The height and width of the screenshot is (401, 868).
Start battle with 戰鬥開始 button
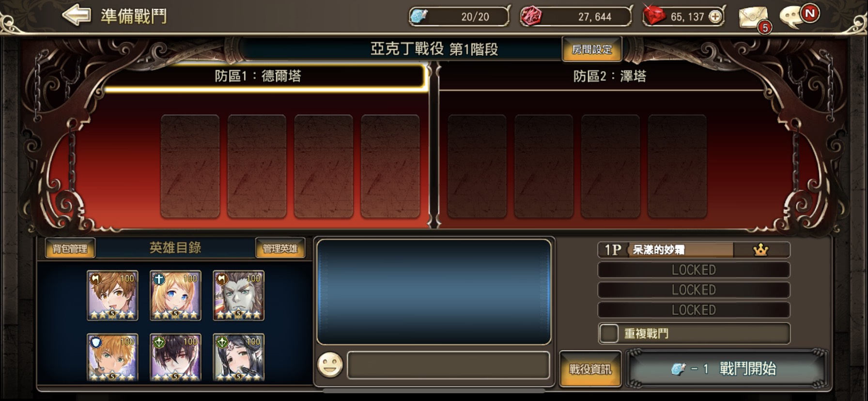727,369
